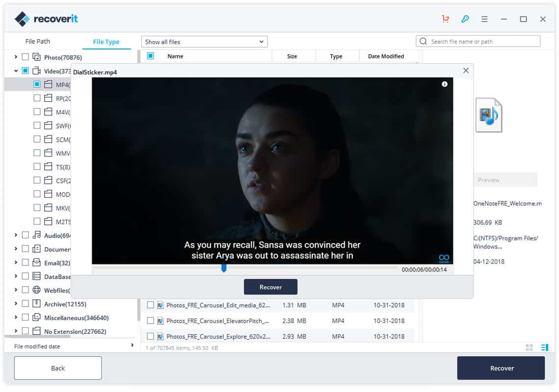This screenshot has height=392, width=559.
Task: Open the shopping cart icon
Action: (x=445, y=19)
